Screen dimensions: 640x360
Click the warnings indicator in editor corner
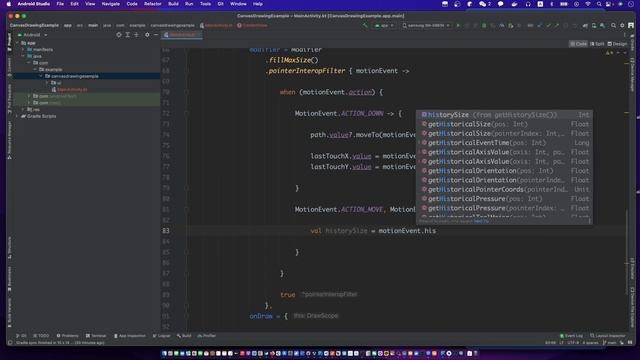click(x=609, y=53)
